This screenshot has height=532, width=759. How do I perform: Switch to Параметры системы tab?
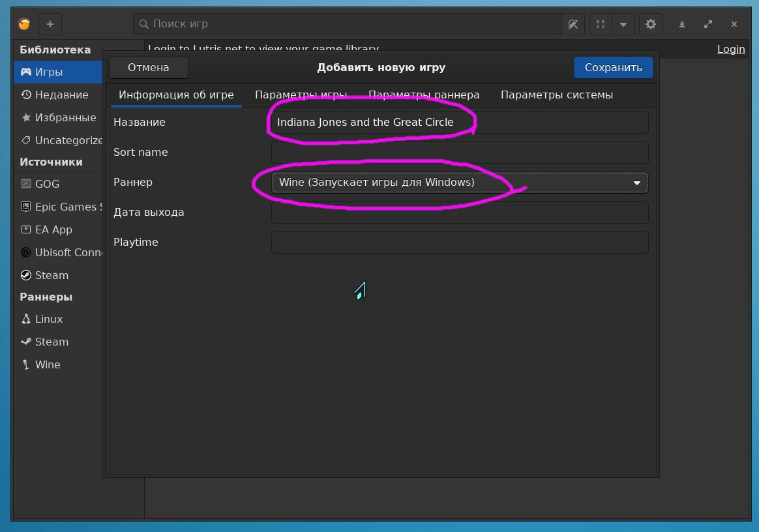[557, 95]
